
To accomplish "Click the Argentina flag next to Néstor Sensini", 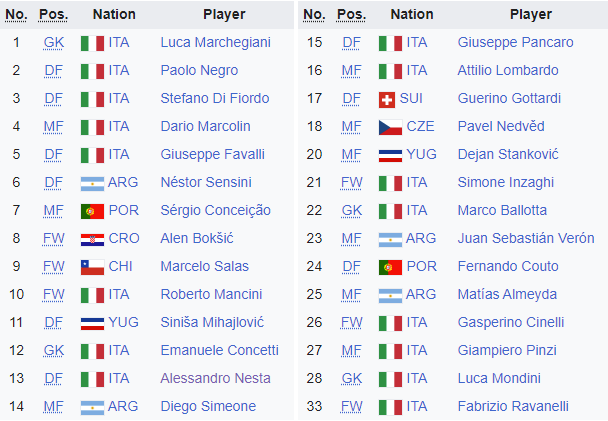I will (x=92, y=184).
